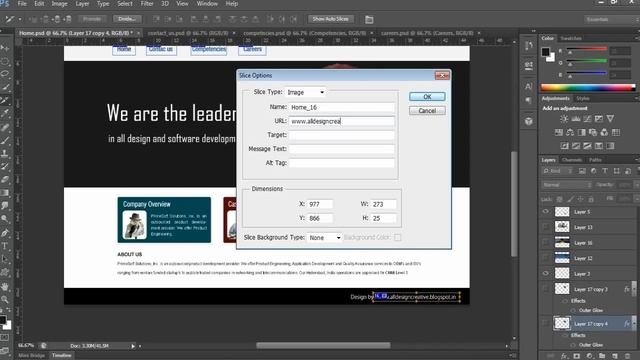Open the status bar info arrow
Image resolution: width=640 pixels, height=360 pixels.
(x=133, y=346)
